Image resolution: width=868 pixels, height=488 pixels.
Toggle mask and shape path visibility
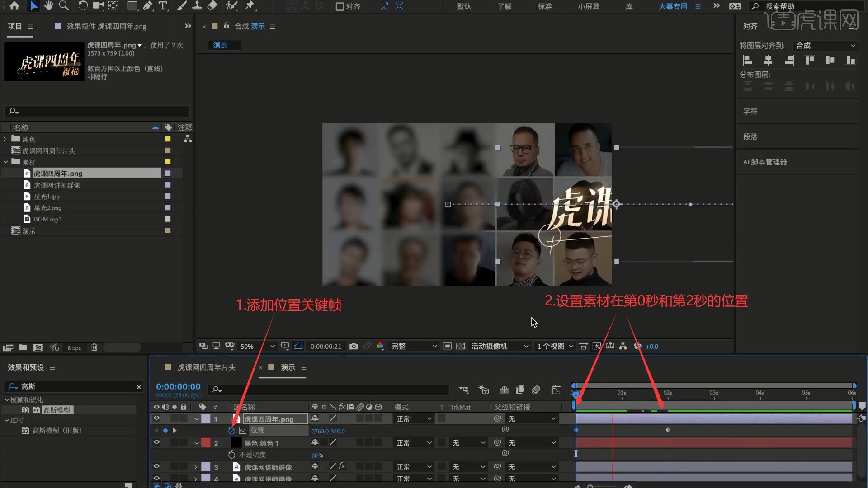(x=298, y=346)
